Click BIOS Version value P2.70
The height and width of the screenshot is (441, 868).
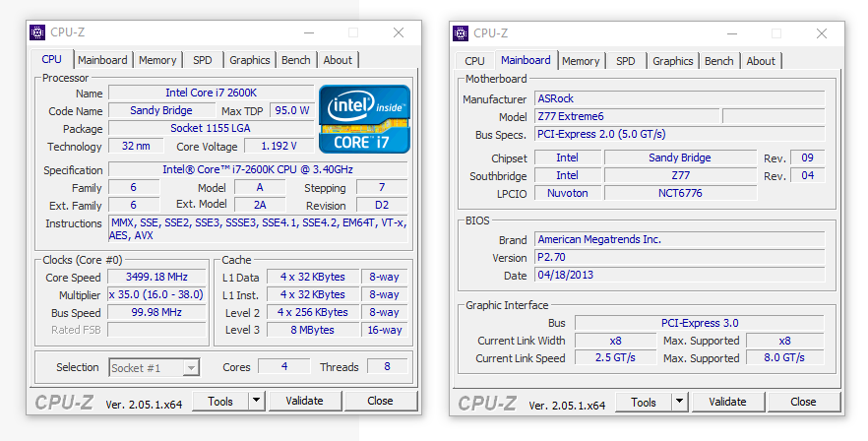(x=680, y=257)
